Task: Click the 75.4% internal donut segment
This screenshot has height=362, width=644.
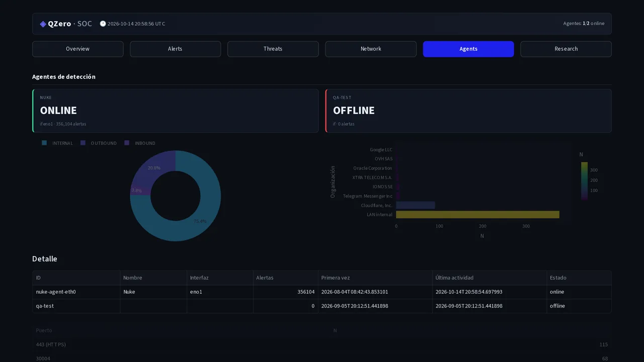Action: [199, 221]
